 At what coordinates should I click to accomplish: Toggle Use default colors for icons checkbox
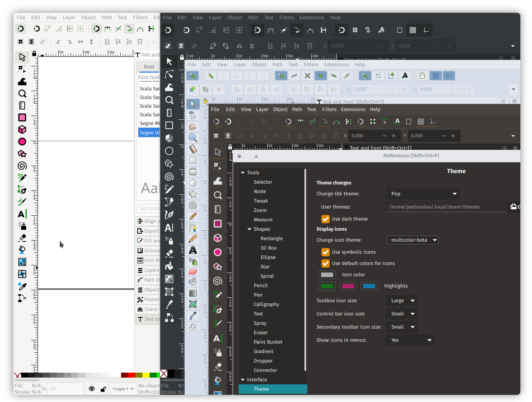pos(326,263)
